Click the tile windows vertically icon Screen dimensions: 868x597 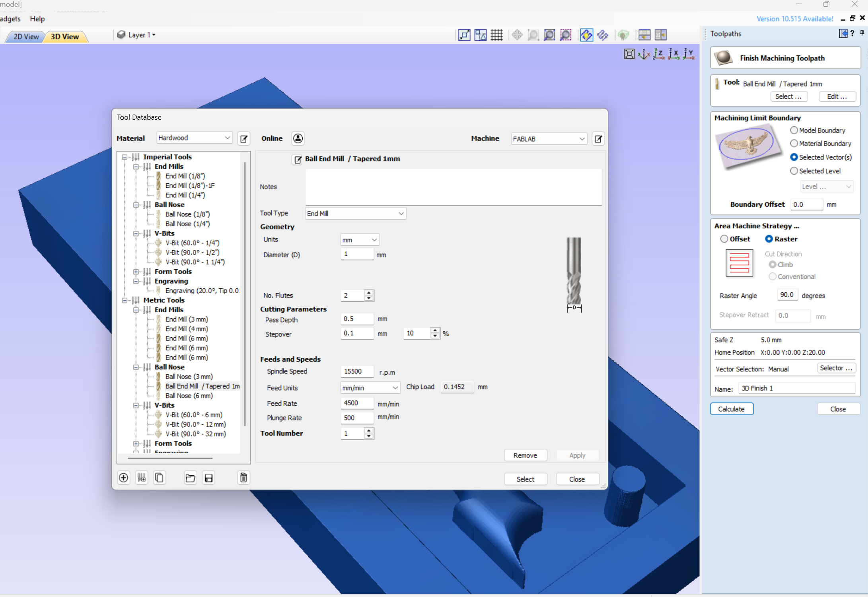(661, 35)
